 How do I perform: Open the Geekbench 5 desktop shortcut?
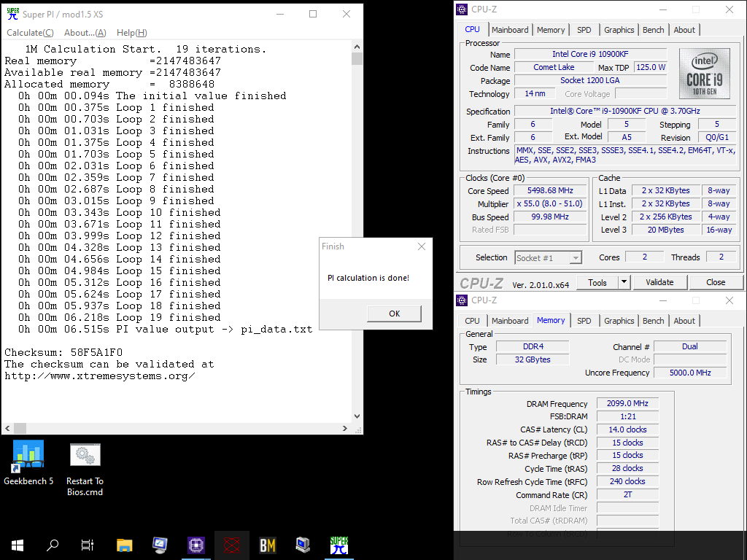[x=28, y=462]
